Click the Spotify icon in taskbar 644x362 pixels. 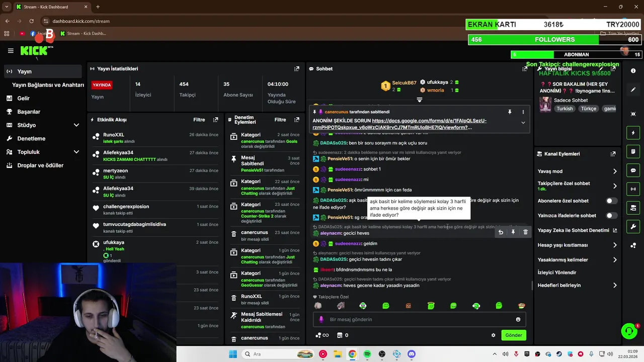(x=367, y=354)
